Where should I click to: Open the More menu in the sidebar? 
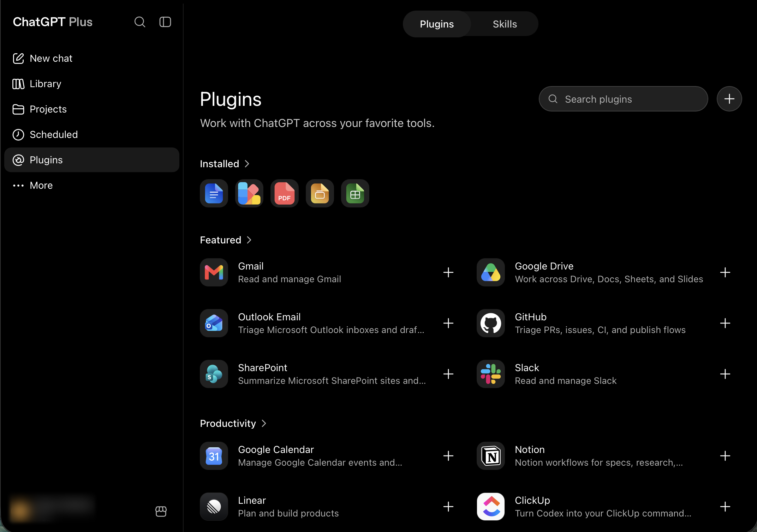pos(92,185)
